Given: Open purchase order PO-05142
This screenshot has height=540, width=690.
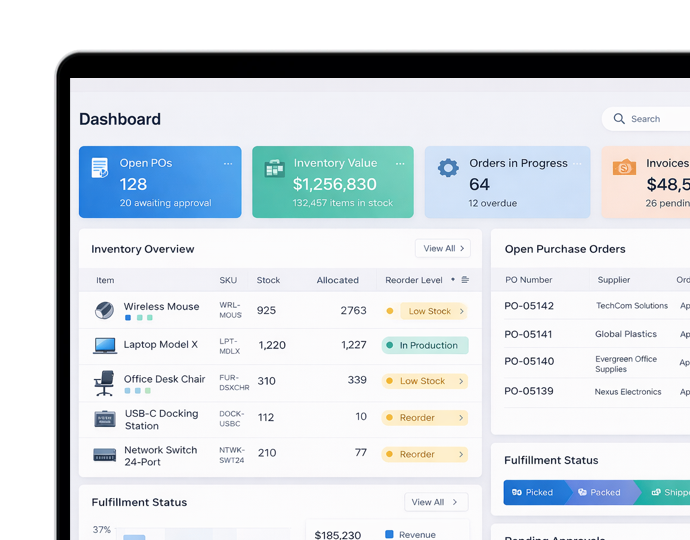Looking at the screenshot, I should tap(529, 306).
